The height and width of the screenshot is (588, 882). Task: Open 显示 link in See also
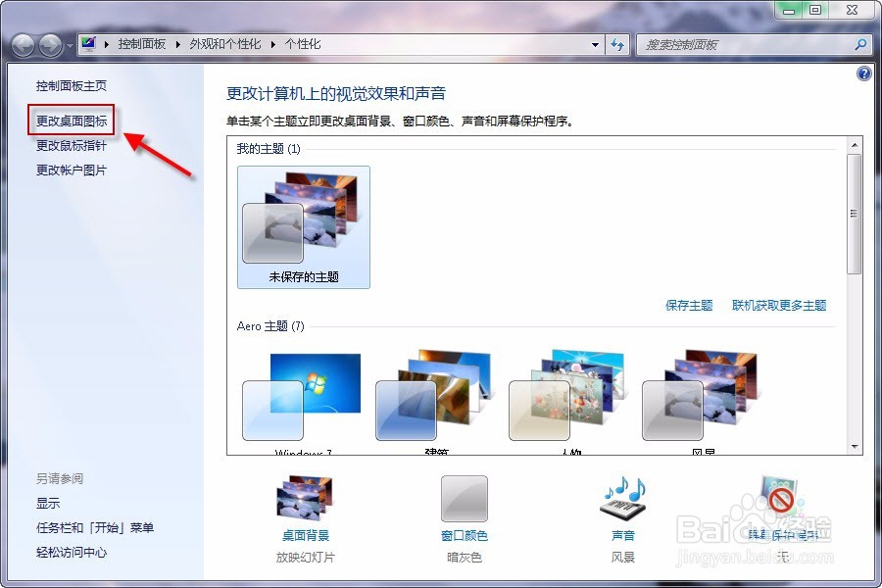click(x=48, y=503)
